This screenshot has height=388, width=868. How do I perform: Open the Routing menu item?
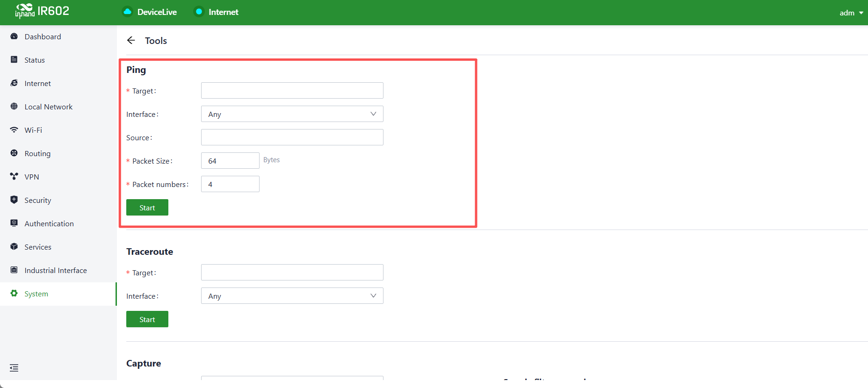click(58, 153)
